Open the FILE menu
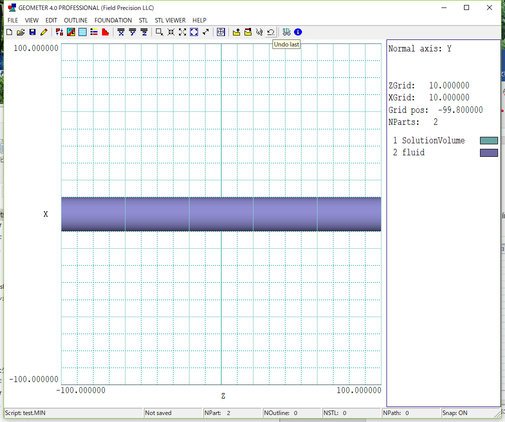 pos(13,20)
